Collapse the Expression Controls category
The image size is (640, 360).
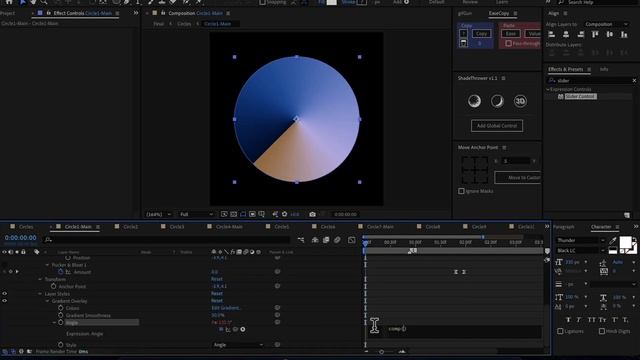pyautogui.click(x=548, y=89)
